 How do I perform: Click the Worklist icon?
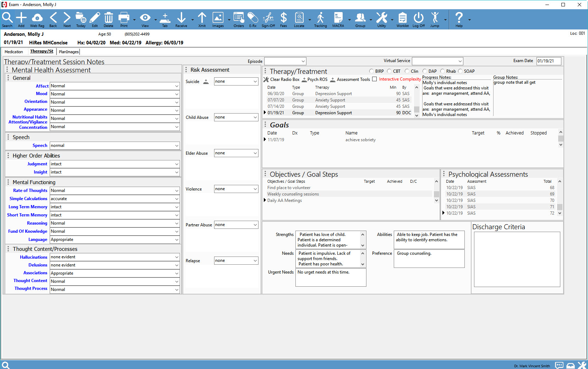402,20
